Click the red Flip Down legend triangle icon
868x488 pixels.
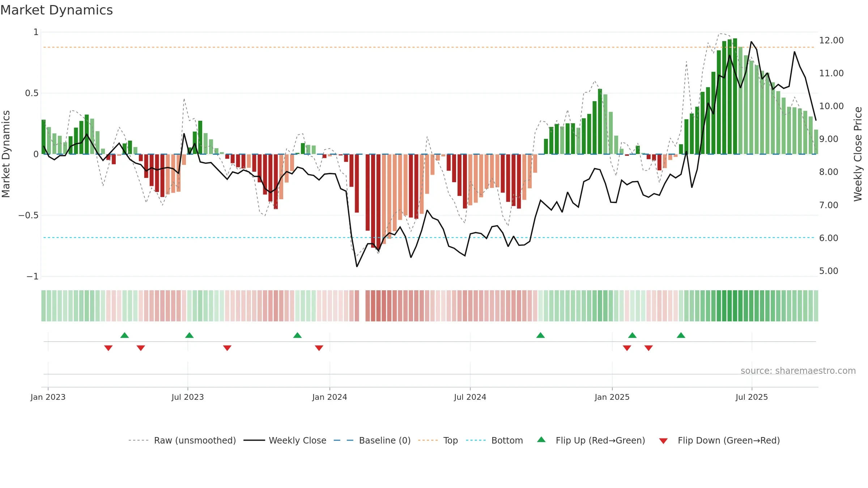pos(663,441)
